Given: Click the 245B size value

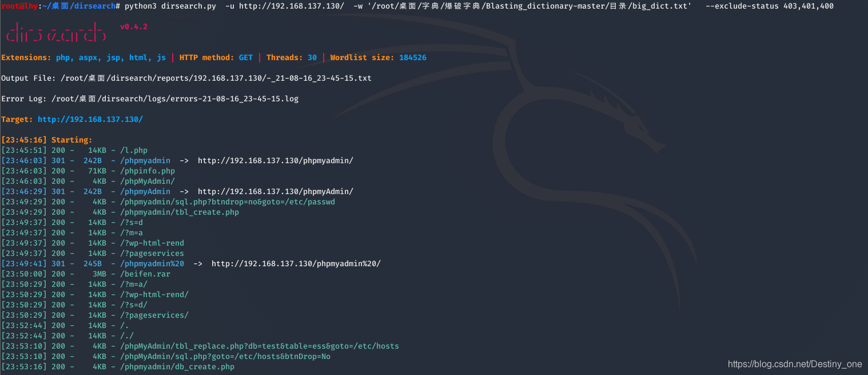Looking at the screenshot, I should pos(93,263).
